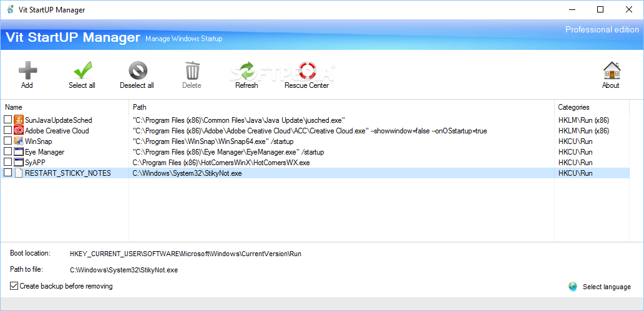Open the Select language link
The image size is (644, 311).
(607, 287)
